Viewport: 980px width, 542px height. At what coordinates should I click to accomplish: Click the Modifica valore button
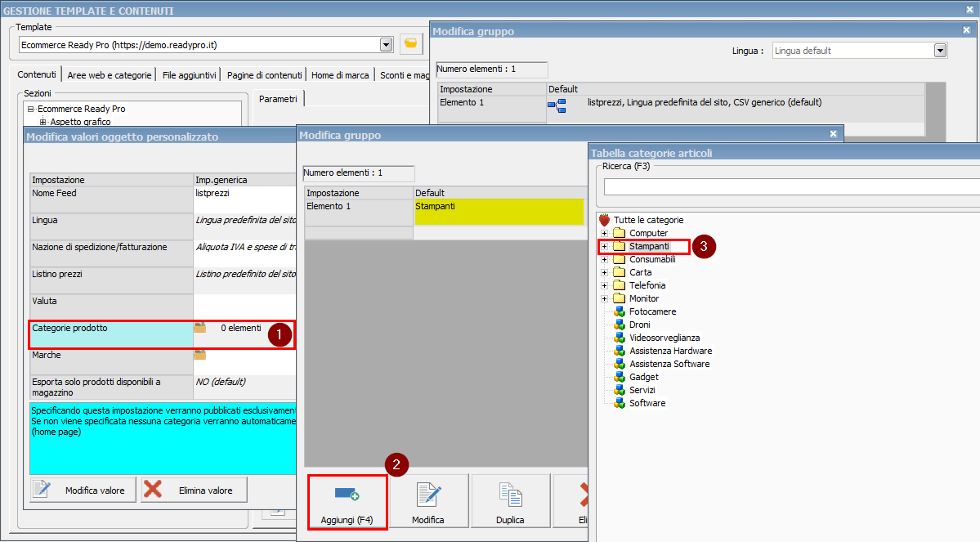pyautogui.click(x=83, y=490)
